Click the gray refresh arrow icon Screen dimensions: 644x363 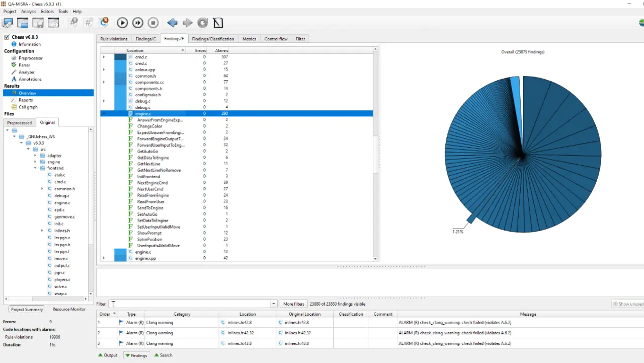coord(203,23)
